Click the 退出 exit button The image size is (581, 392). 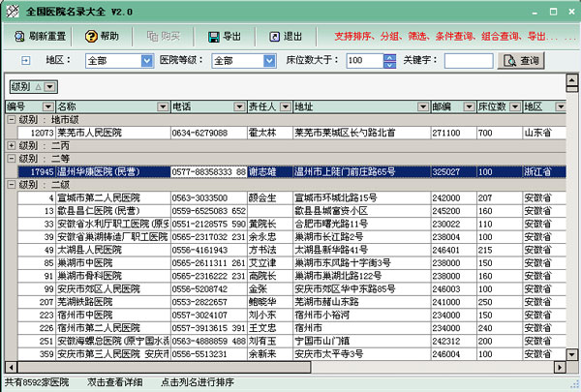[283, 36]
